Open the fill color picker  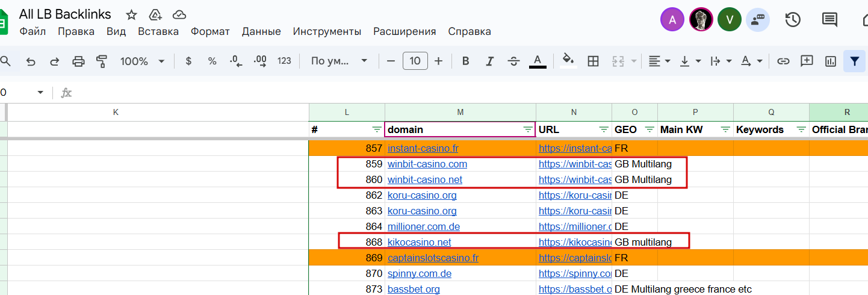pyautogui.click(x=568, y=61)
